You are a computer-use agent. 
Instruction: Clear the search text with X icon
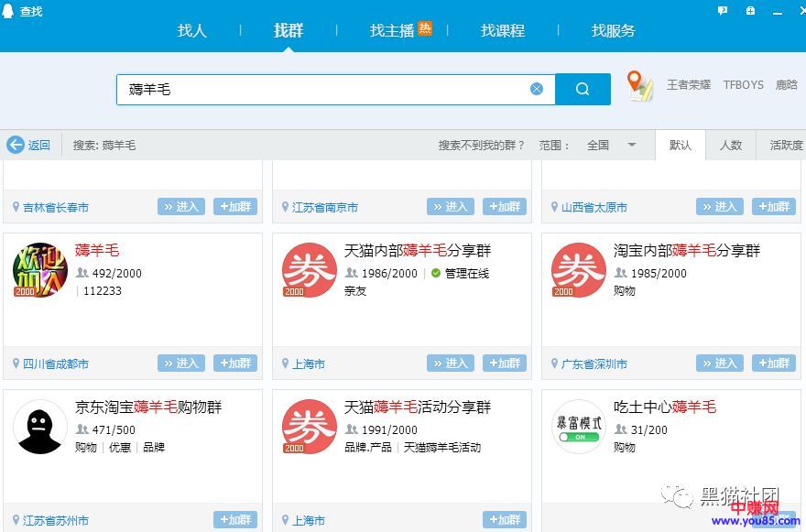(537, 89)
